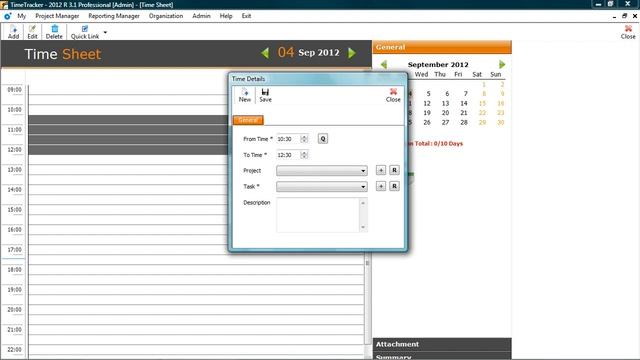This screenshot has width=640, height=360.
Task: Adjust the To Time spinner
Action: click(304, 155)
